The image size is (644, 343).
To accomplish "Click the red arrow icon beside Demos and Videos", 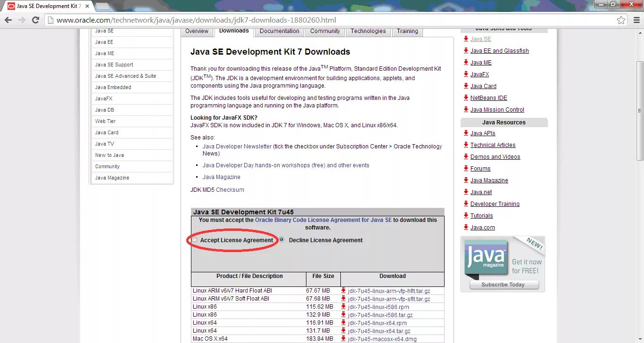I will tap(466, 156).
